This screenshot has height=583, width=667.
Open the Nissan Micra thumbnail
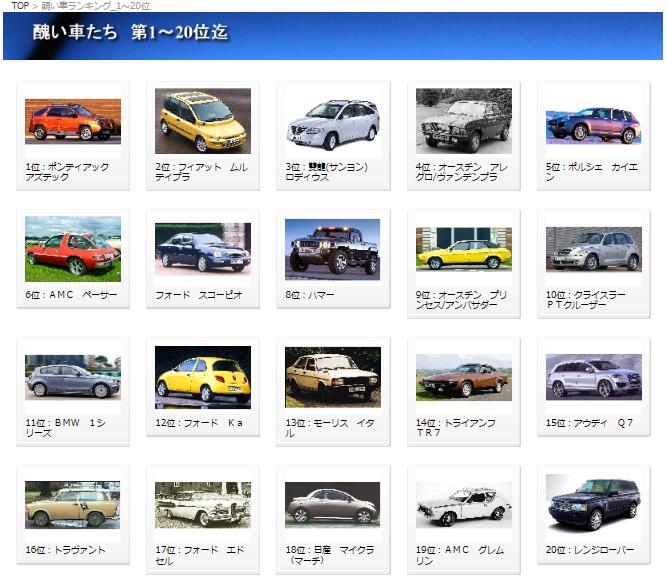pyautogui.click(x=333, y=505)
